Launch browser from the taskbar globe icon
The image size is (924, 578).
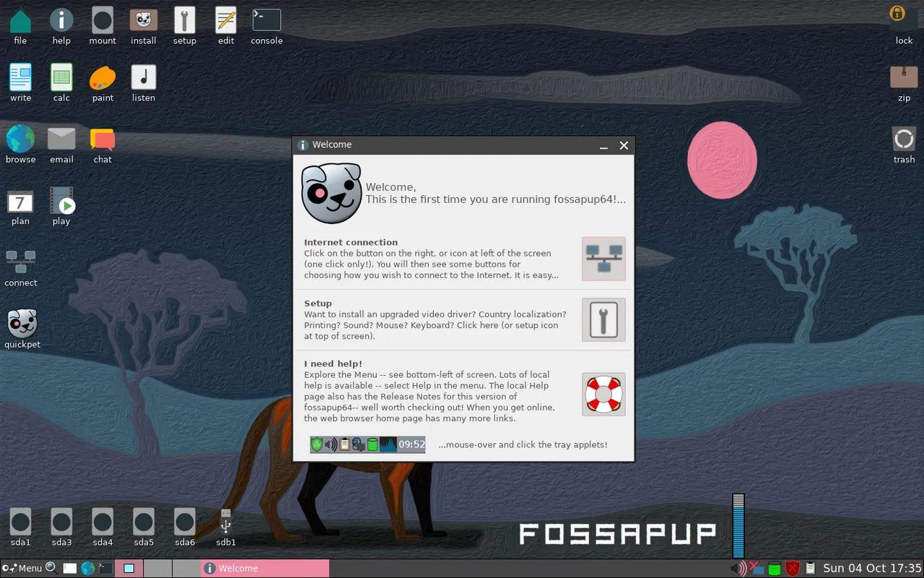pyautogui.click(x=88, y=568)
